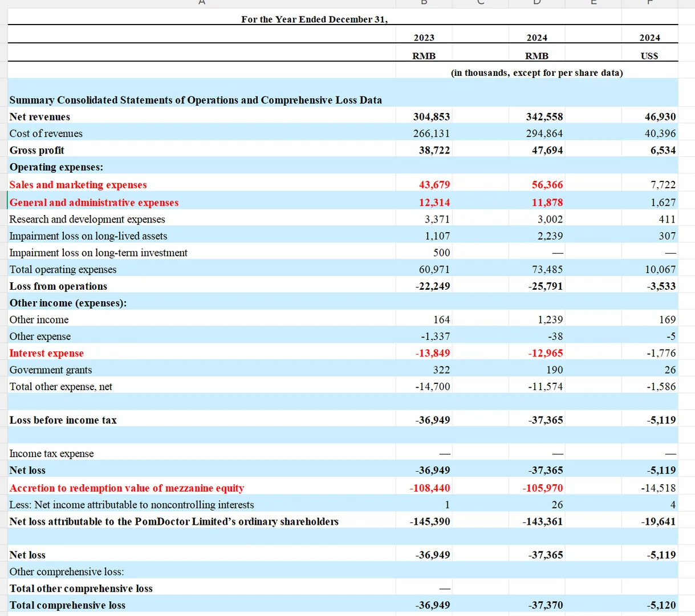The height and width of the screenshot is (616, 695).
Task: Click the US$ value -19,641
Action: (659, 522)
